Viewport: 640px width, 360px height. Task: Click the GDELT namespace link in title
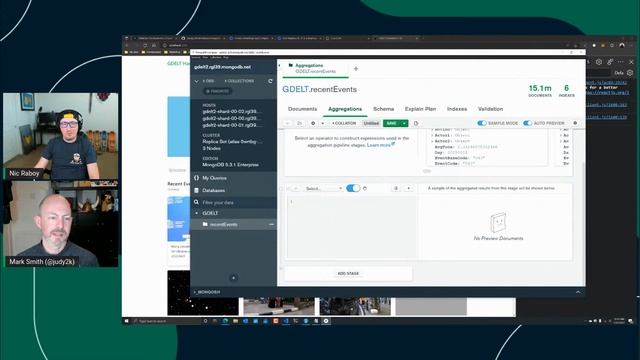click(x=295, y=89)
